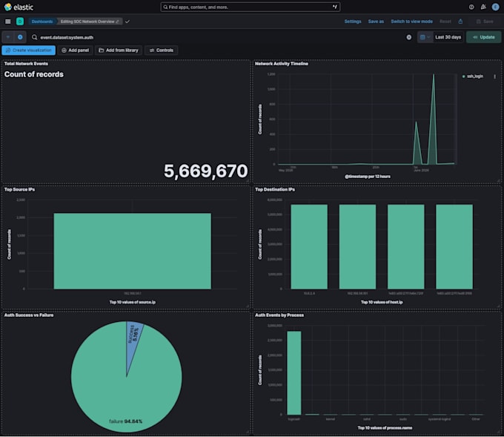504x437 pixels.
Task: Expand the Last 30 days time picker
Action: pyautogui.click(x=448, y=37)
